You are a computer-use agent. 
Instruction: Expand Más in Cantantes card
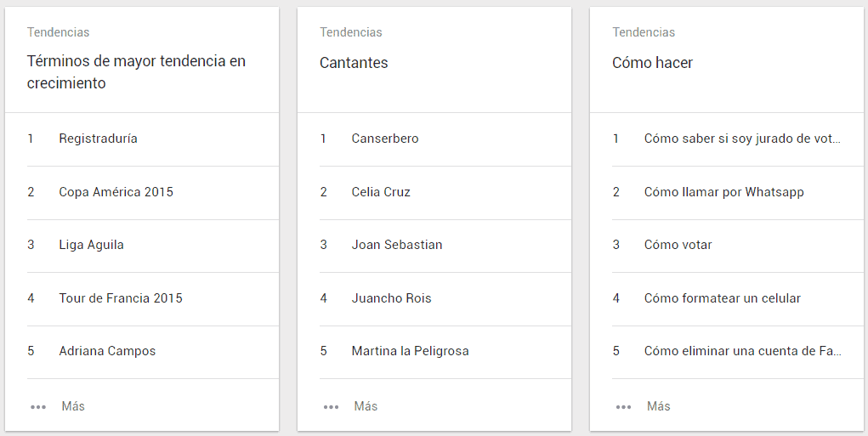pos(366,406)
